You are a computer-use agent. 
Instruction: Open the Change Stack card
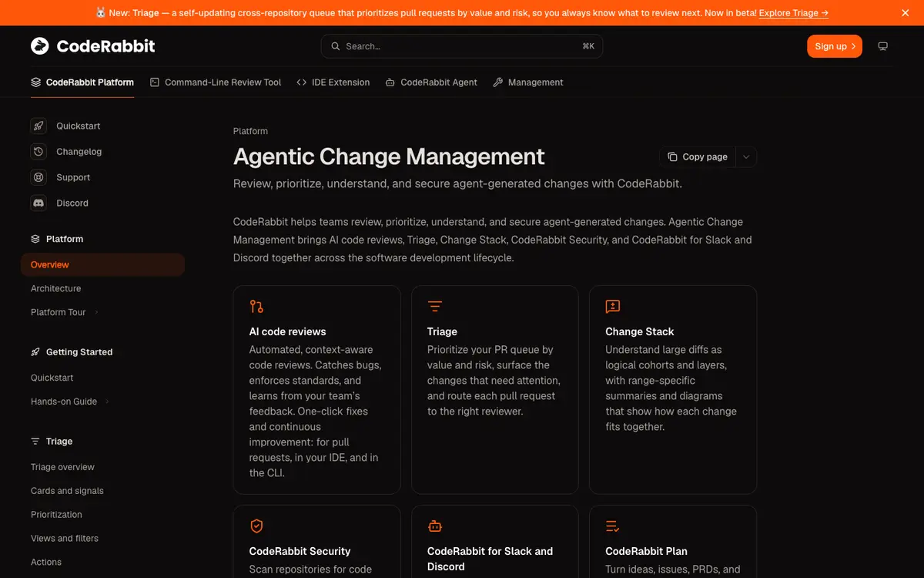coord(673,390)
